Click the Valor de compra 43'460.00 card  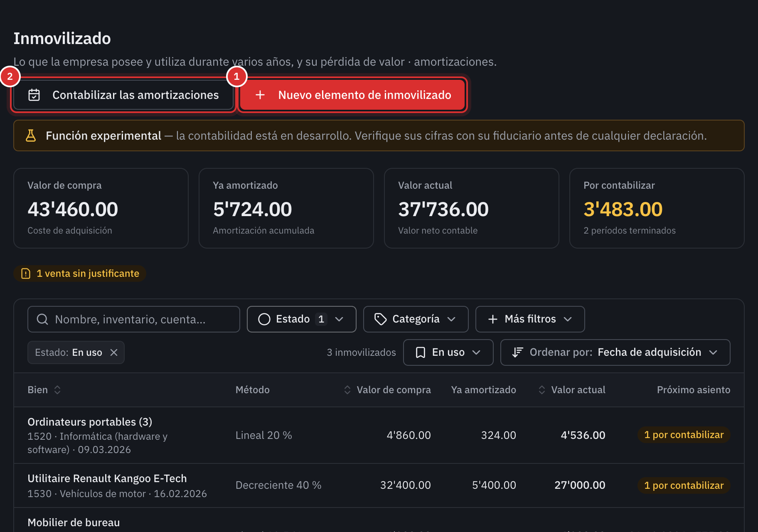pos(101,208)
